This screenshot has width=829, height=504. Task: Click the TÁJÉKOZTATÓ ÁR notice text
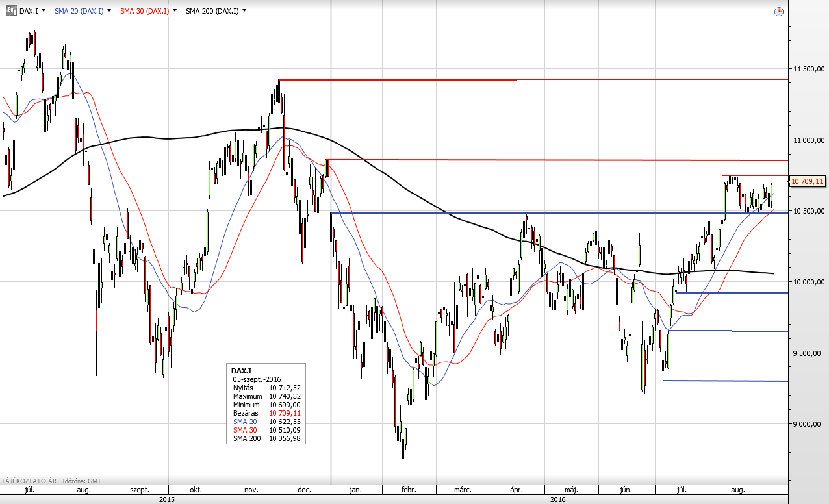29,481
